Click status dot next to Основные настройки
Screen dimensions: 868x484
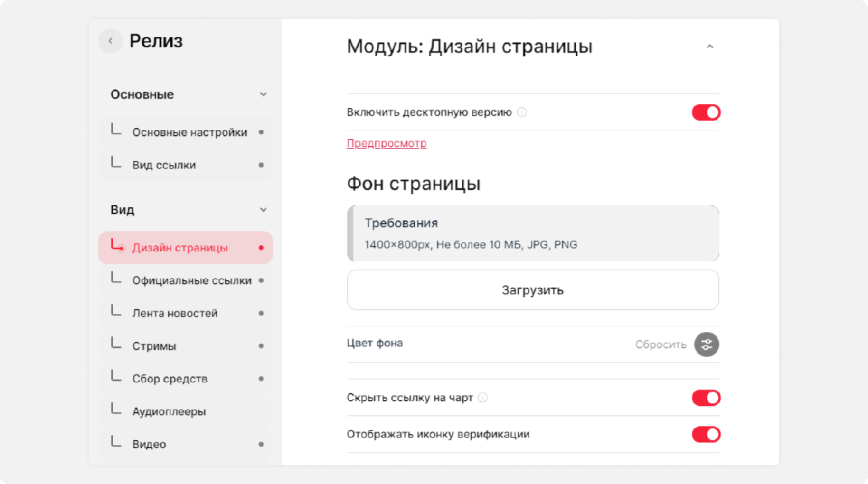pyautogui.click(x=261, y=132)
